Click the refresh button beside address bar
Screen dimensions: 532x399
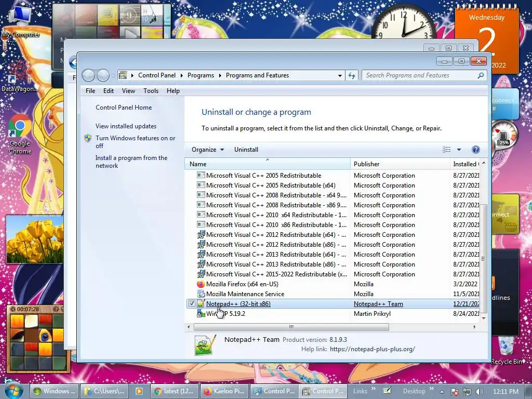pyautogui.click(x=352, y=76)
